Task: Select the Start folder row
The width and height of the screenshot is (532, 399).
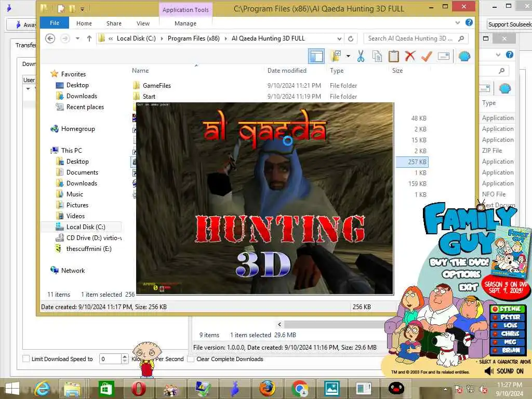Action: click(x=149, y=96)
